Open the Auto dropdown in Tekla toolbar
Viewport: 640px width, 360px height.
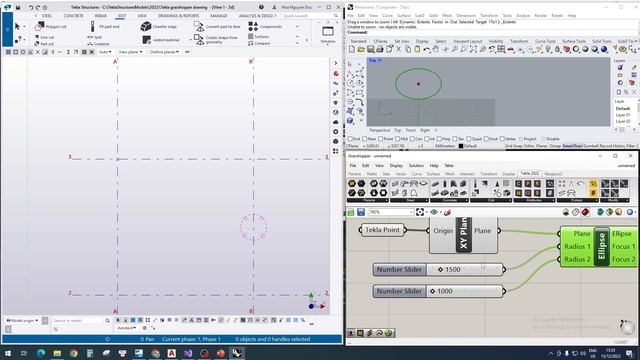(x=105, y=52)
